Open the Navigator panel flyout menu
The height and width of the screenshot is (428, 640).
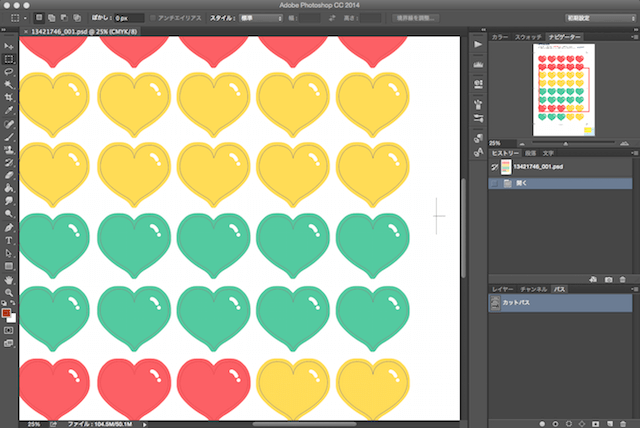tap(635, 37)
